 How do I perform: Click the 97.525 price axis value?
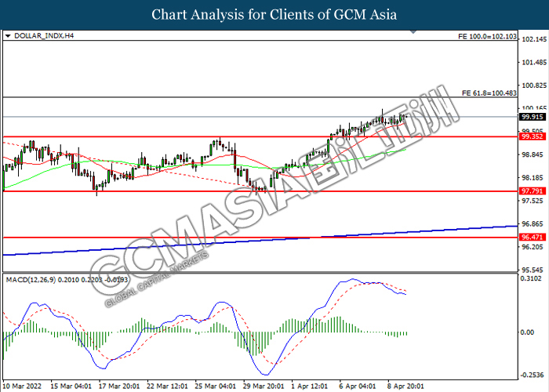pyautogui.click(x=534, y=201)
